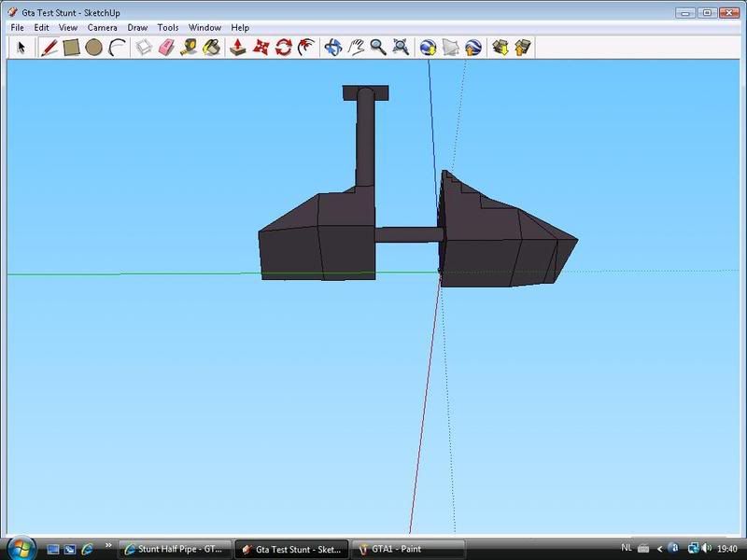Viewport: 747px width, 560px height.
Task: Switch to Stunt Half Pipe taskbar window
Action: (x=175, y=549)
